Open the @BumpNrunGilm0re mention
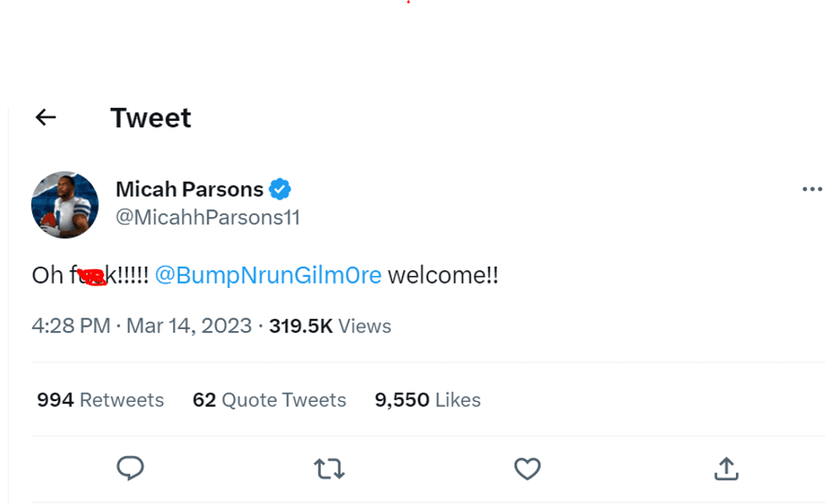The height and width of the screenshot is (504, 828). pyautogui.click(x=268, y=275)
